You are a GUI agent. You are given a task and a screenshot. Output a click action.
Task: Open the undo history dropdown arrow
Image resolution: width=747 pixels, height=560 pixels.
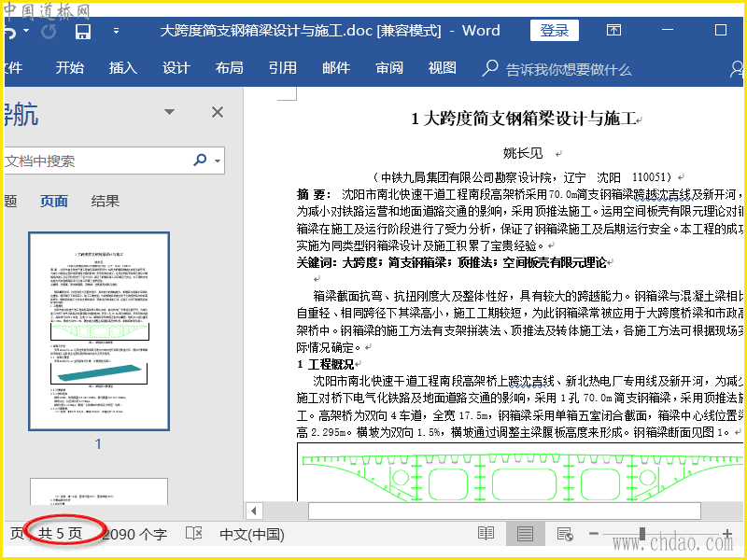(x=26, y=31)
